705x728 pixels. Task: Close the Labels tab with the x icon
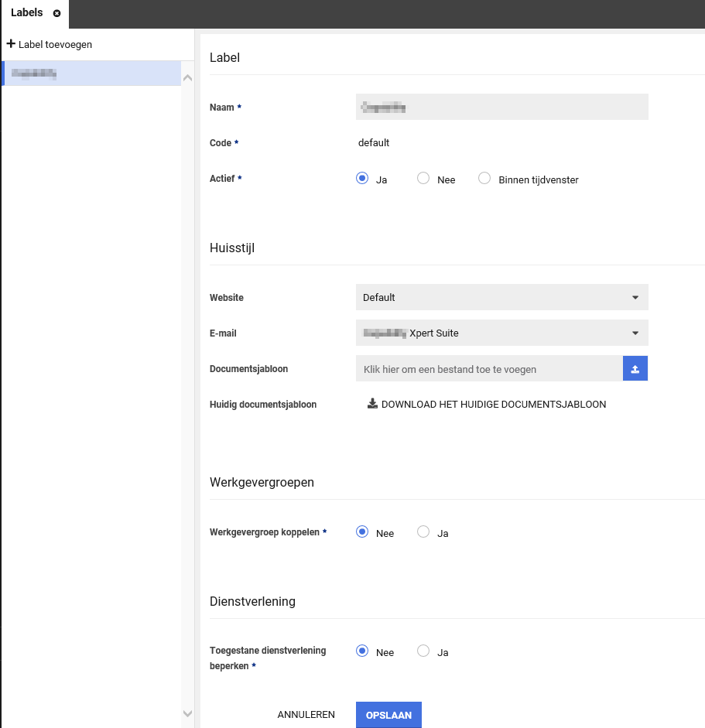[x=56, y=14]
